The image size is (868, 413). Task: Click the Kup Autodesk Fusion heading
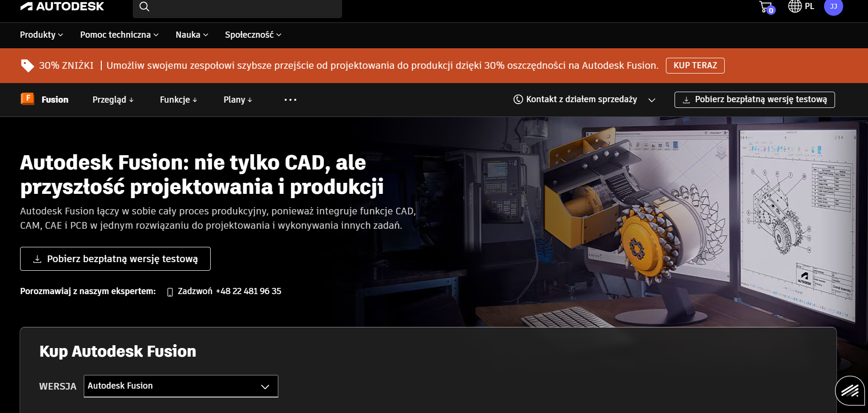(x=118, y=351)
